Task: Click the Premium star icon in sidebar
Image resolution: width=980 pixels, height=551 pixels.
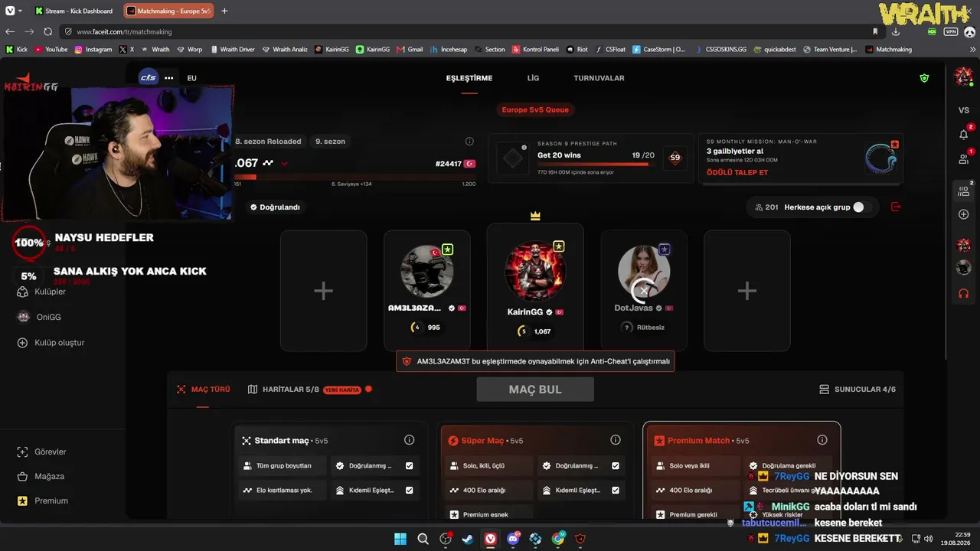Action: (22, 500)
